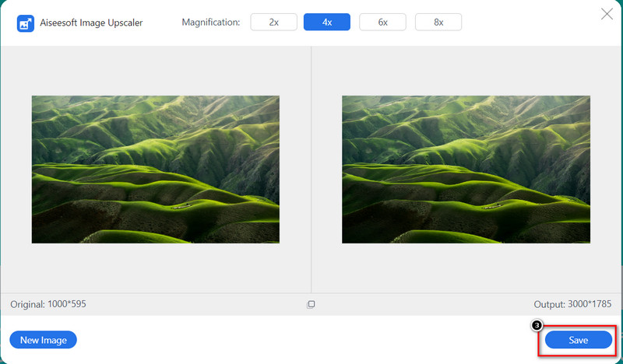Viewport: 623px width, 364px height.
Task: Click the Magnification label text
Action: coord(210,23)
